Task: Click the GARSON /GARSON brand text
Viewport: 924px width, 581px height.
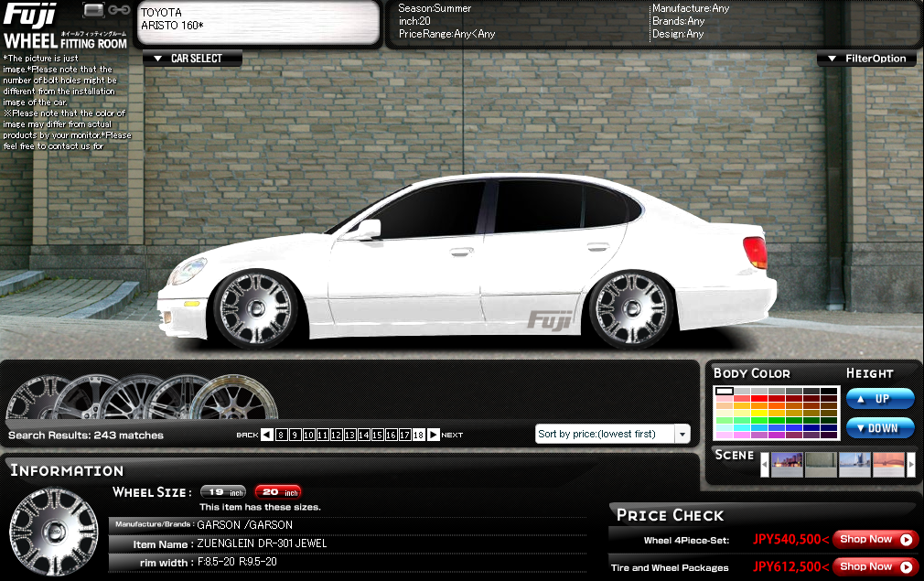Action: tap(244, 525)
